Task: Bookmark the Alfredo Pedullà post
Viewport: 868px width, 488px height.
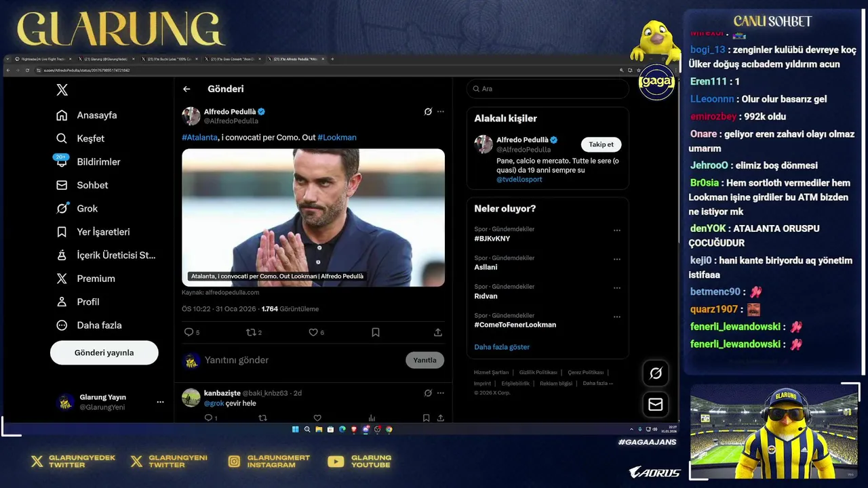Action: 376,332
